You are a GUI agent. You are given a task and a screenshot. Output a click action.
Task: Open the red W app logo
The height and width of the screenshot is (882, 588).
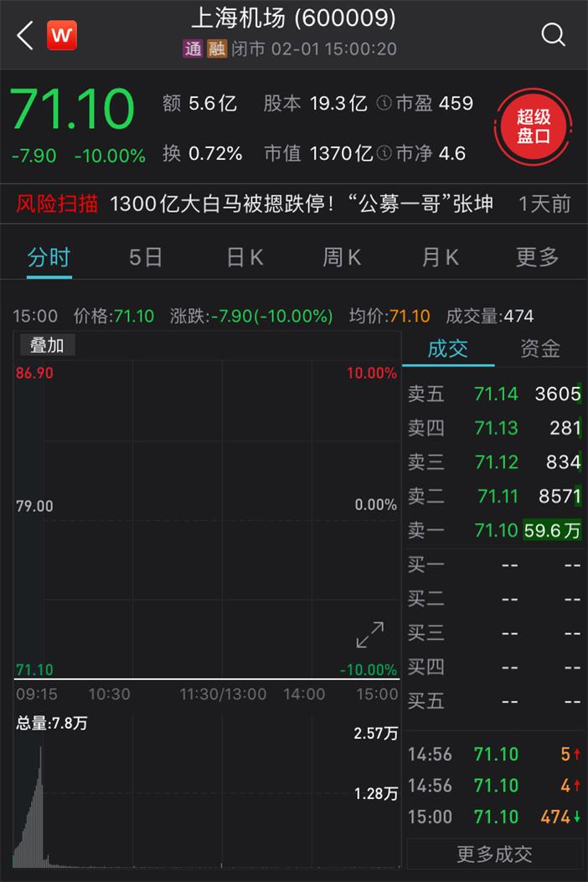coord(62,35)
